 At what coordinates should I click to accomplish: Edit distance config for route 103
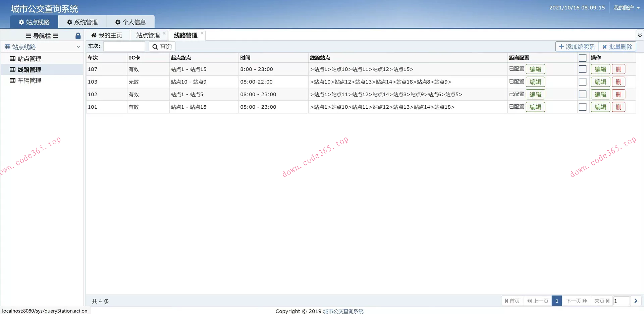pos(535,82)
